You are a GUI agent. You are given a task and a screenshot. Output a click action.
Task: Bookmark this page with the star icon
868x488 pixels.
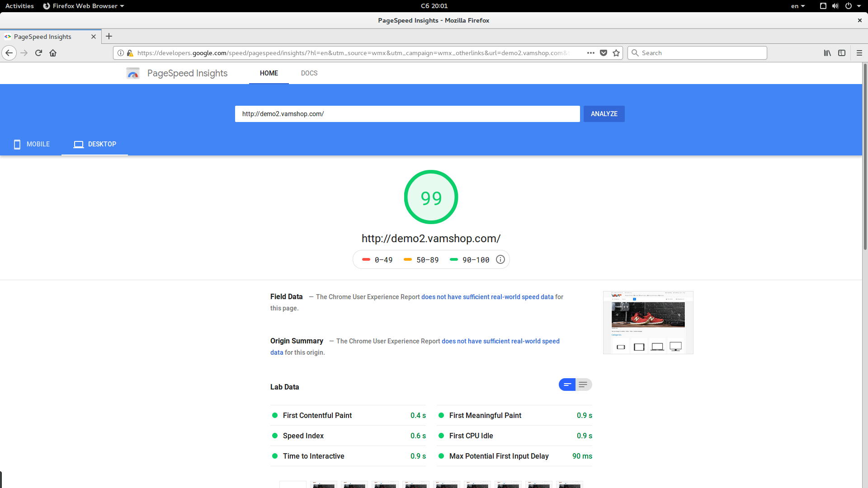tap(616, 53)
